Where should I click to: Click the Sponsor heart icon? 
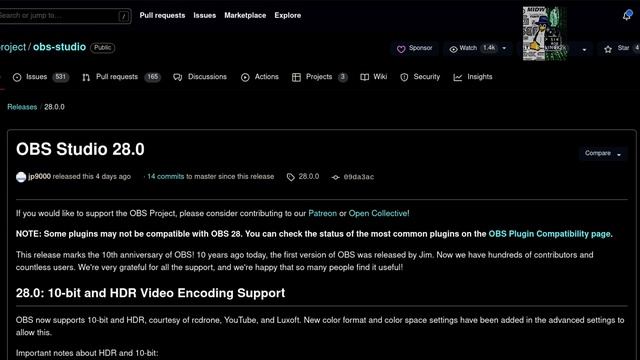pyautogui.click(x=401, y=49)
